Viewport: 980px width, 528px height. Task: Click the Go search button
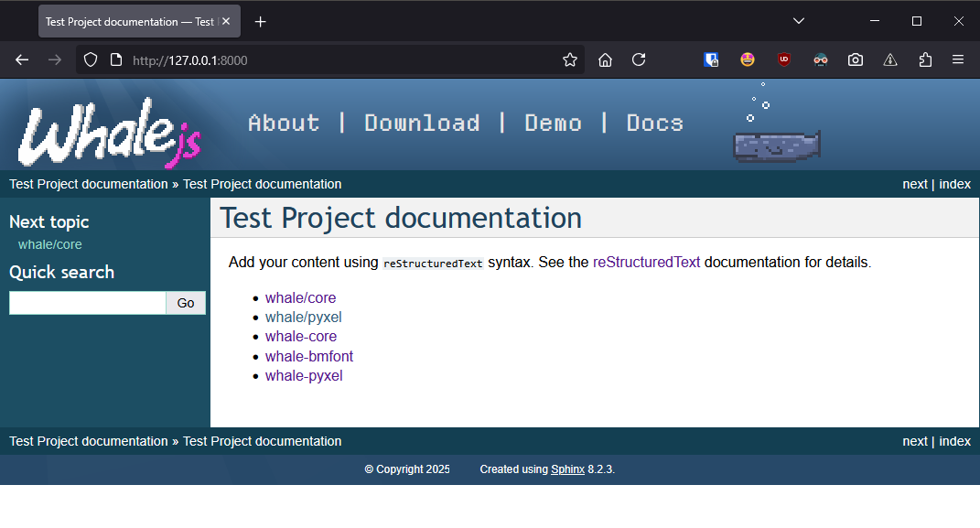(x=186, y=303)
